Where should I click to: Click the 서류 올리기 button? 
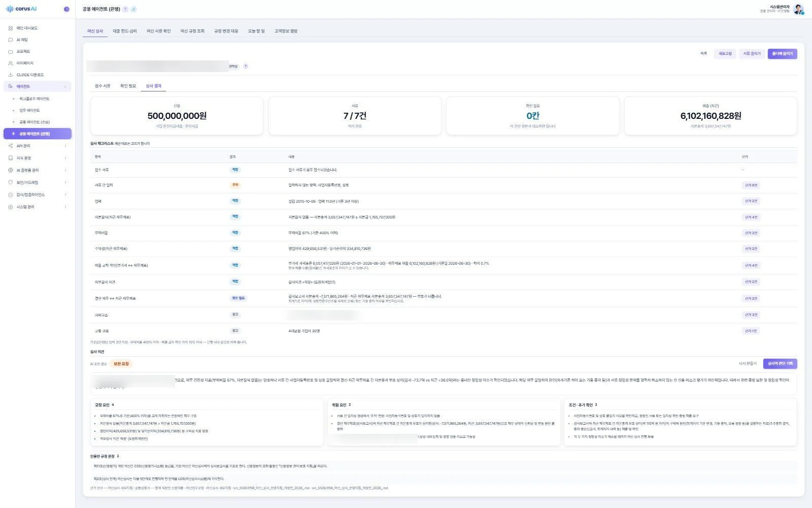point(752,53)
